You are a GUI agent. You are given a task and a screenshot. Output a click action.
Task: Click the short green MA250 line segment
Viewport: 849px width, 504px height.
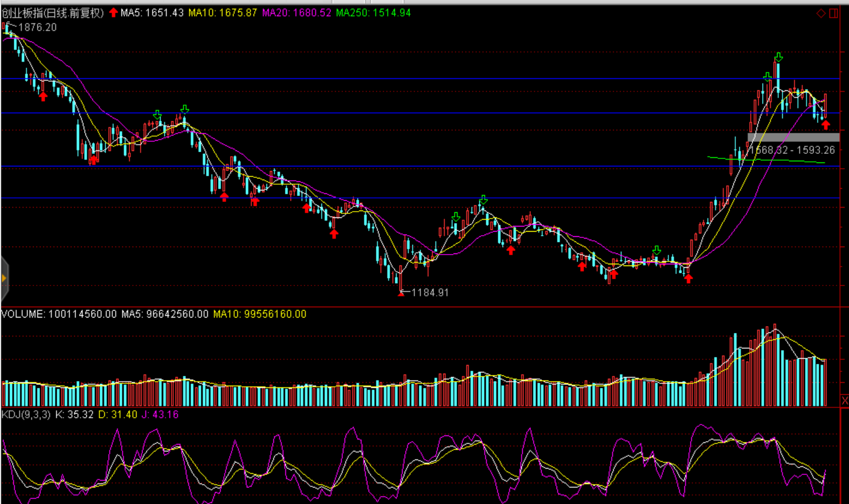(x=765, y=160)
